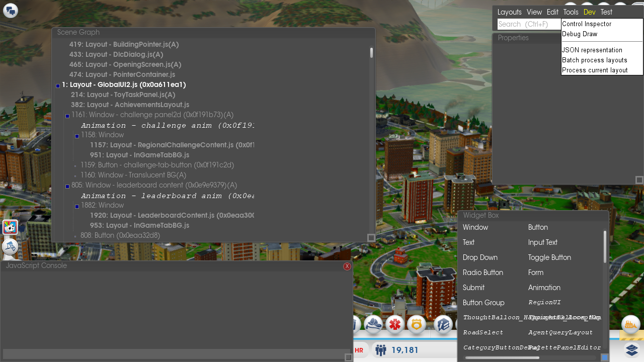This screenshot has height=362, width=644.
Task: Close the JavaScript Console panel
Action: coord(347,266)
